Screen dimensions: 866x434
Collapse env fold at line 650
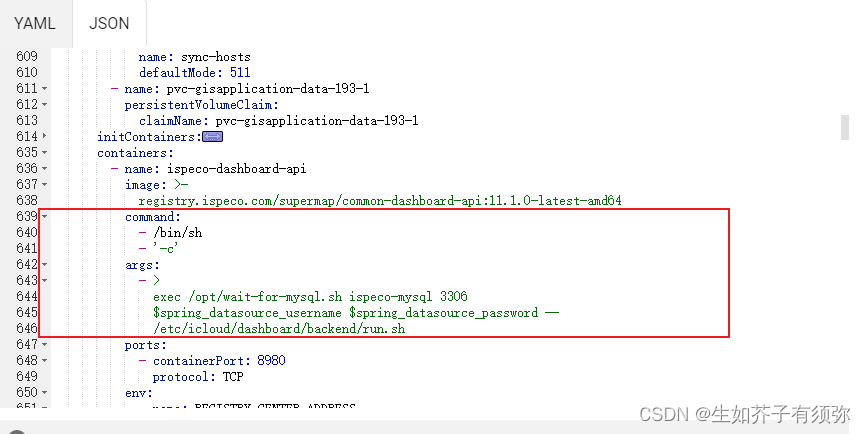pyautogui.click(x=44, y=393)
